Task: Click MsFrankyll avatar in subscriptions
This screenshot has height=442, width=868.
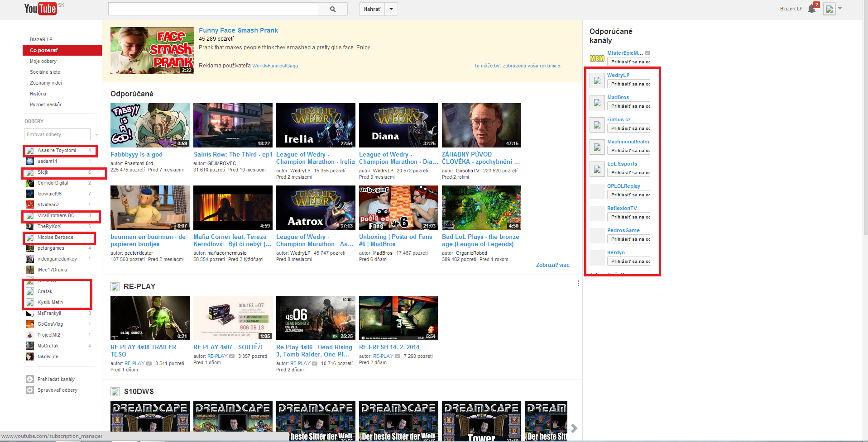Action: coord(30,313)
